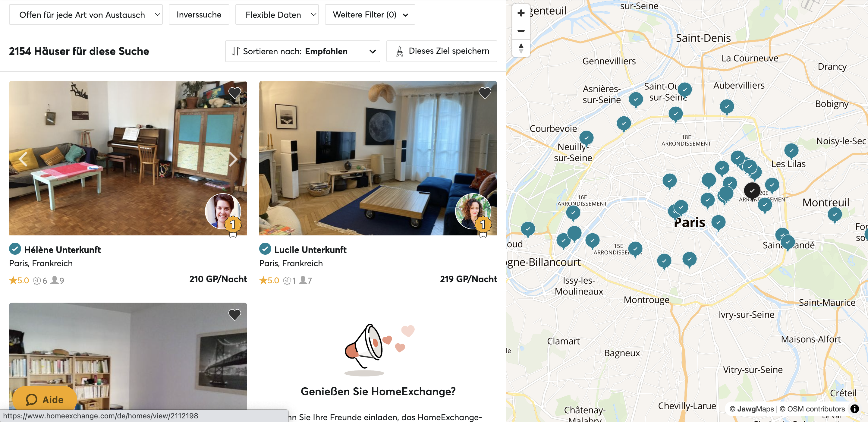Image resolution: width=868 pixels, height=422 pixels.
Task: Open the 'Offen für jede Art von Austausch' dropdown
Action: click(x=86, y=15)
